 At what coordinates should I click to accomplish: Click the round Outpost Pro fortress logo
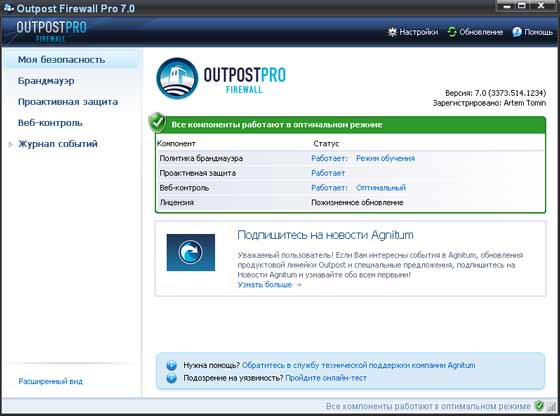click(x=177, y=79)
